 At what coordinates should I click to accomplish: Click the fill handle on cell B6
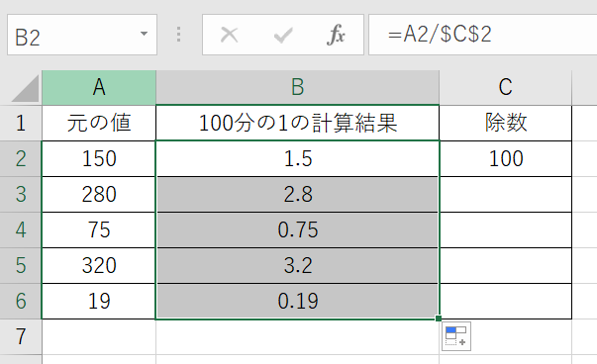coord(439,318)
